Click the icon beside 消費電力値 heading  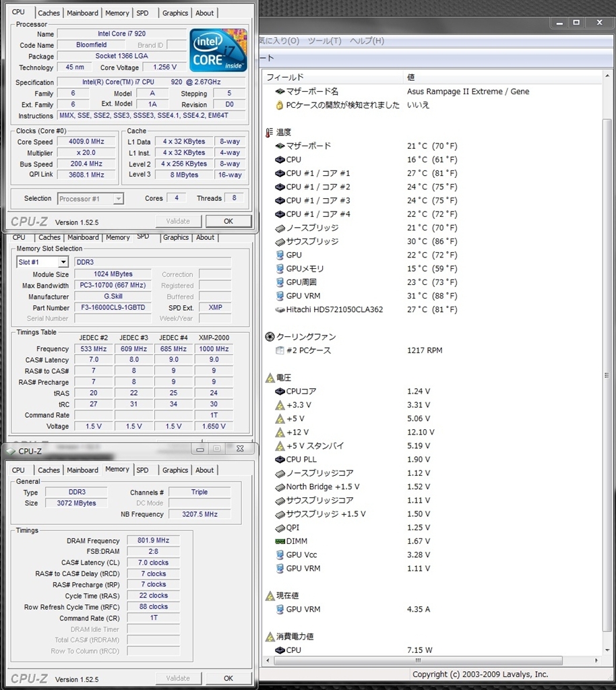[270, 637]
